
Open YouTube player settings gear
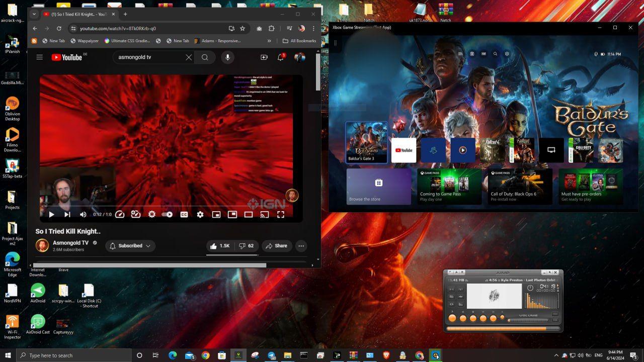(x=200, y=215)
